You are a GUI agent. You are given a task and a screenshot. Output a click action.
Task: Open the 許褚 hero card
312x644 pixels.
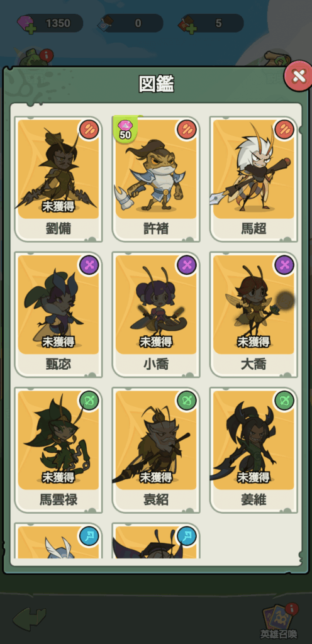point(156,179)
